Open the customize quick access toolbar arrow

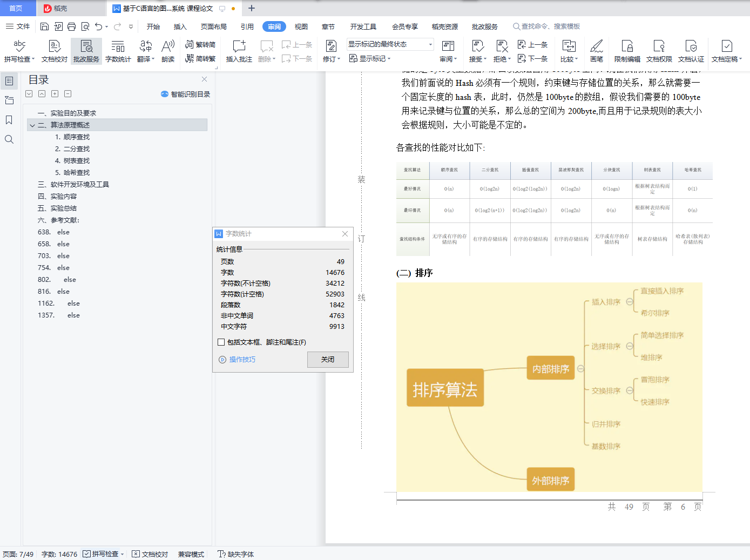click(x=131, y=26)
